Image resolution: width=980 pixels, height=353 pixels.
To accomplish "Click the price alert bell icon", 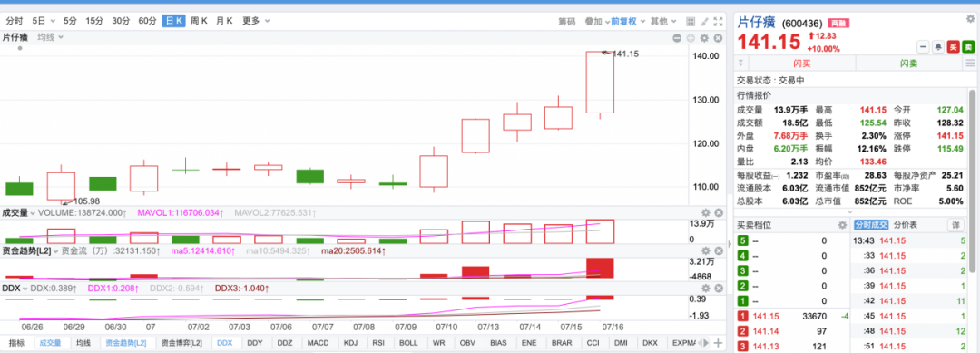I will [x=938, y=47].
